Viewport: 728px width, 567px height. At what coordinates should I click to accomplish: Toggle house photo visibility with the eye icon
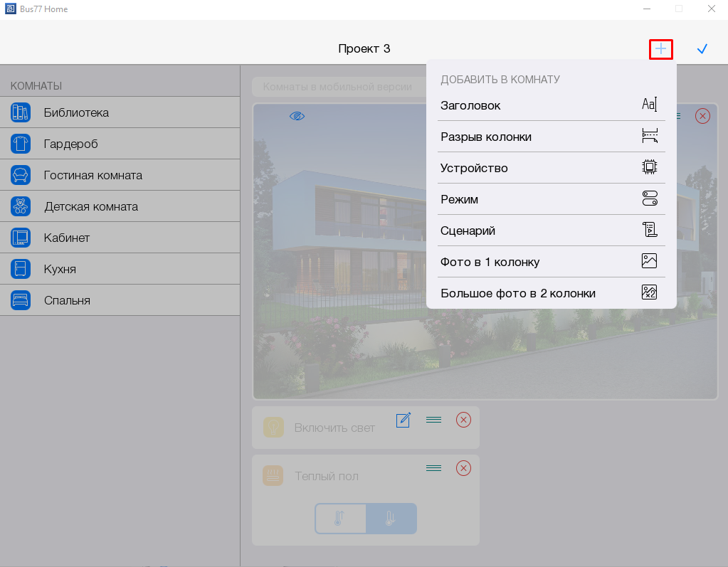coord(297,116)
